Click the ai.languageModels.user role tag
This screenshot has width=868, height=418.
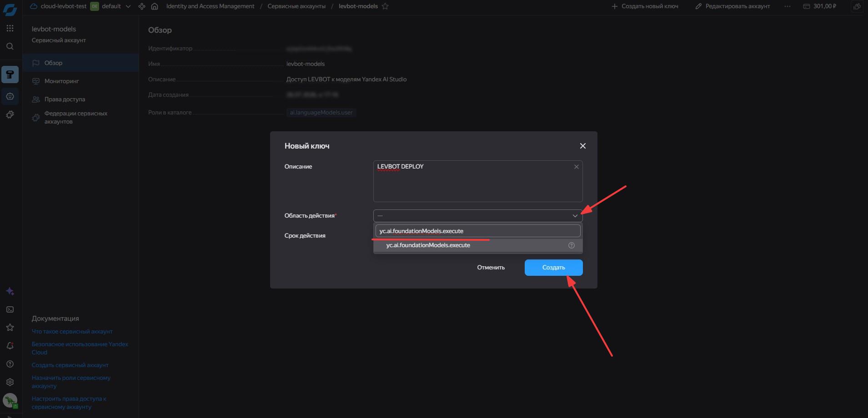click(321, 113)
